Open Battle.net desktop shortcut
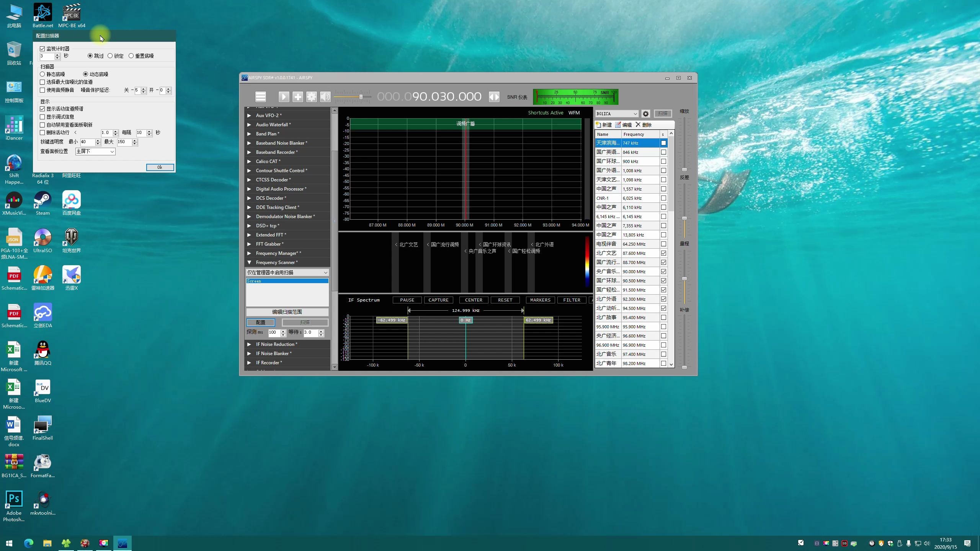This screenshot has height=551, width=980. [x=43, y=16]
